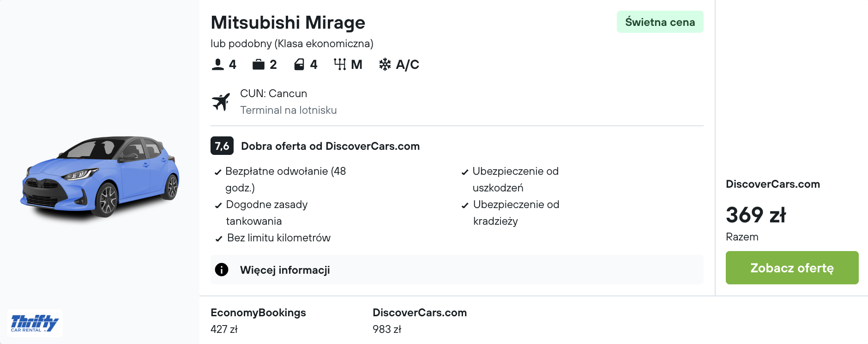Click checkmark beside Bezpłatne odwołanie

(x=218, y=172)
